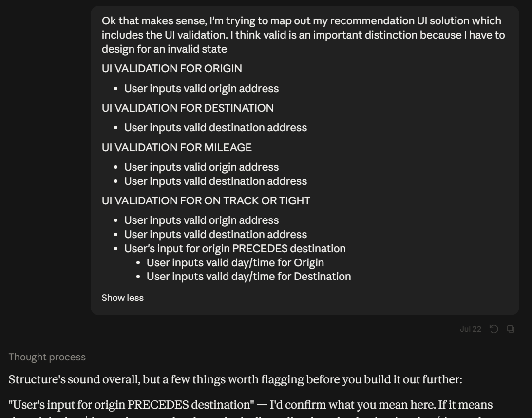Click the UI VALIDATION FOR DESTINATION heading
Screen dimensions: 532x418
click(x=188, y=108)
